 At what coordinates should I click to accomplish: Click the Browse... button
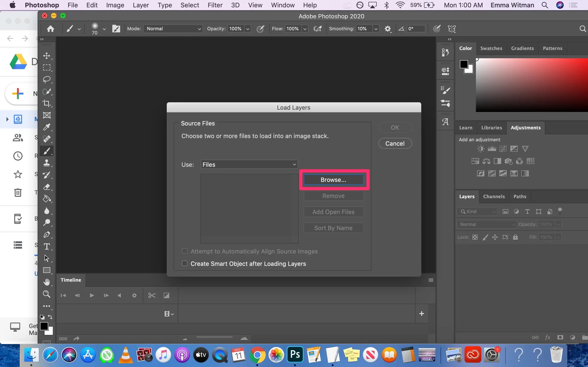click(333, 180)
